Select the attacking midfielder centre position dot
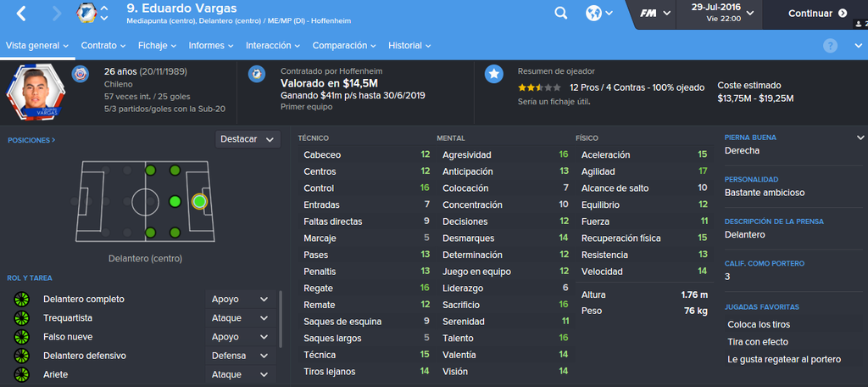The height and width of the screenshot is (387, 868). [x=175, y=201]
